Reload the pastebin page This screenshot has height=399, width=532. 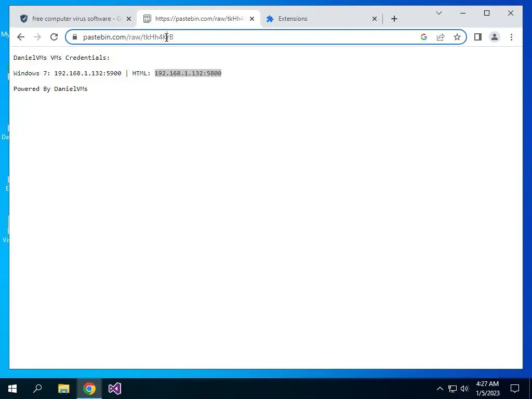tap(54, 37)
